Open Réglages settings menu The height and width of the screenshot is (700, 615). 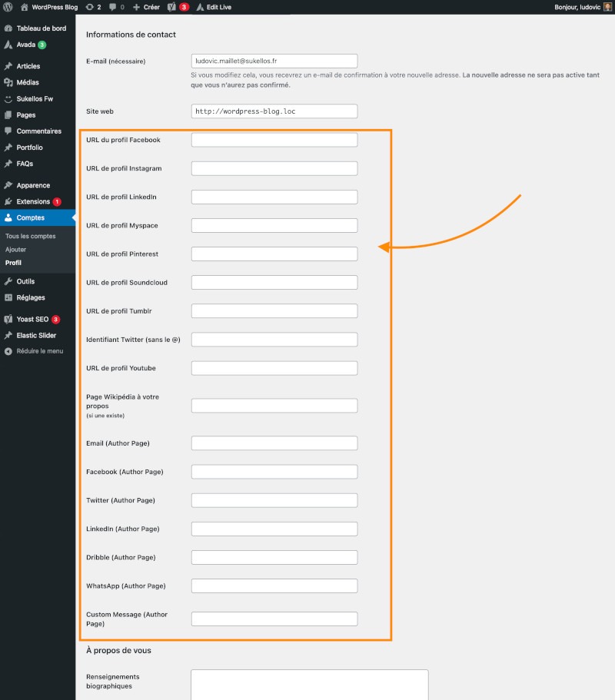(x=31, y=297)
